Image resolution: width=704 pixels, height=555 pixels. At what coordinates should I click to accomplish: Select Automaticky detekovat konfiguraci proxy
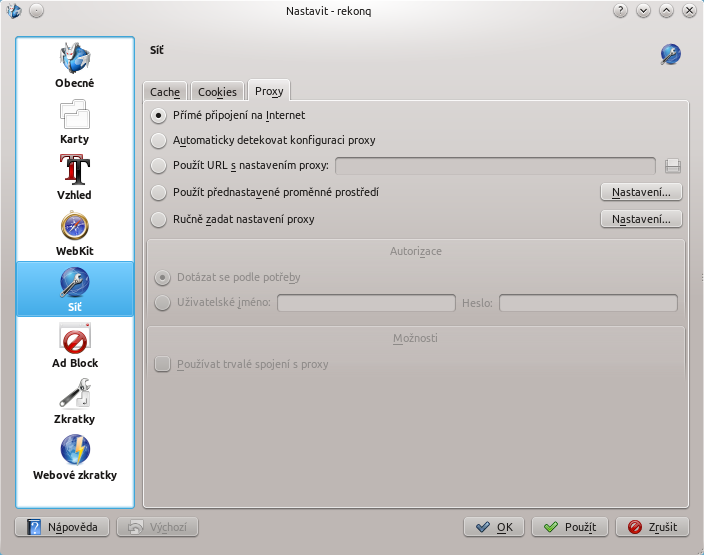pos(264,141)
